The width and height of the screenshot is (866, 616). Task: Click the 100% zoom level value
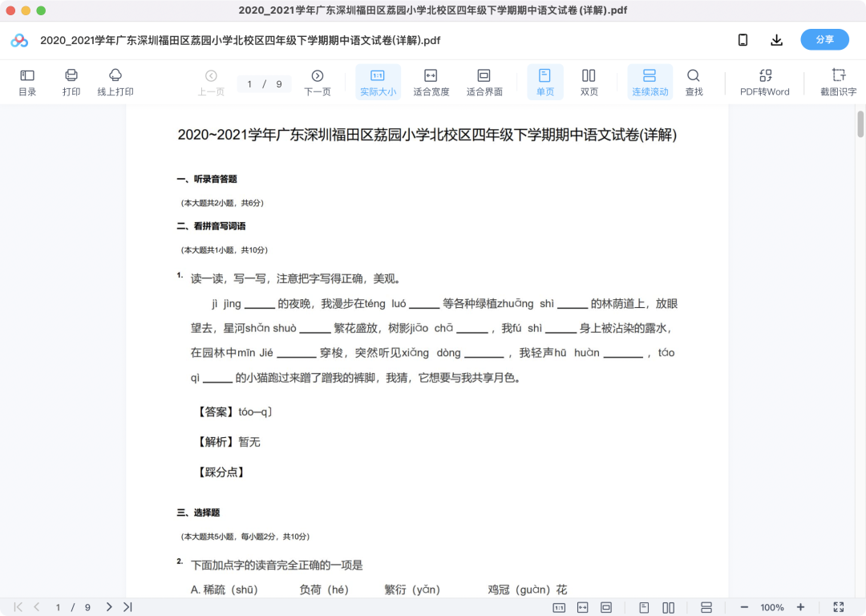(772, 608)
